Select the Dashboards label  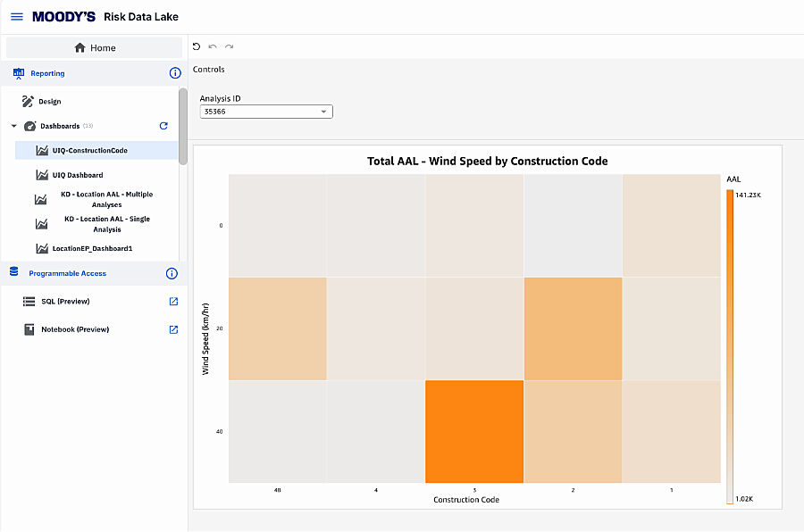point(60,126)
